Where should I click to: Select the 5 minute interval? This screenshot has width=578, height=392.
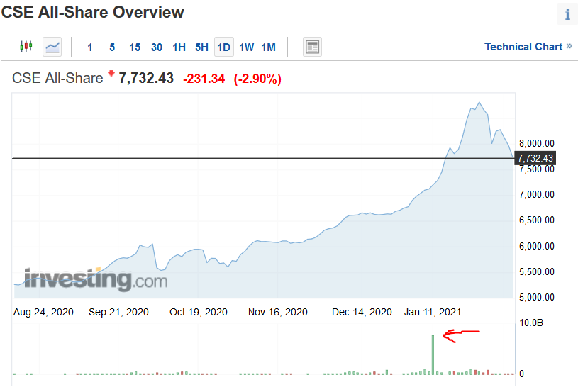tap(112, 47)
